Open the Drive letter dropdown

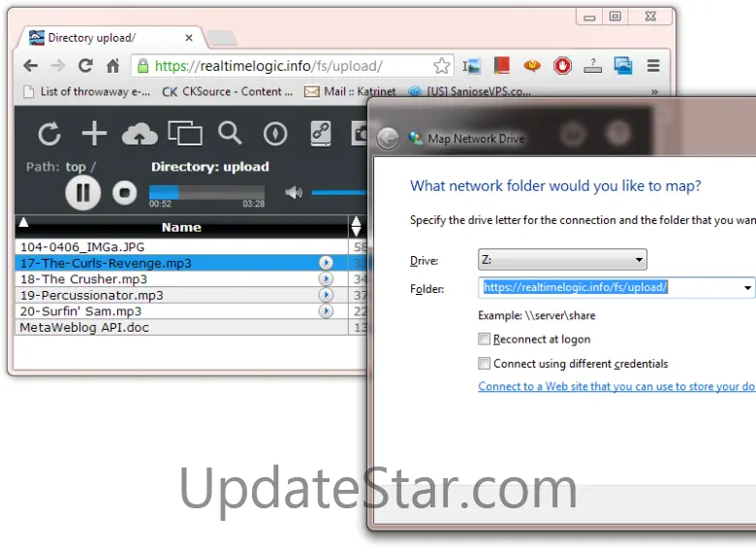[x=562, y=260]
